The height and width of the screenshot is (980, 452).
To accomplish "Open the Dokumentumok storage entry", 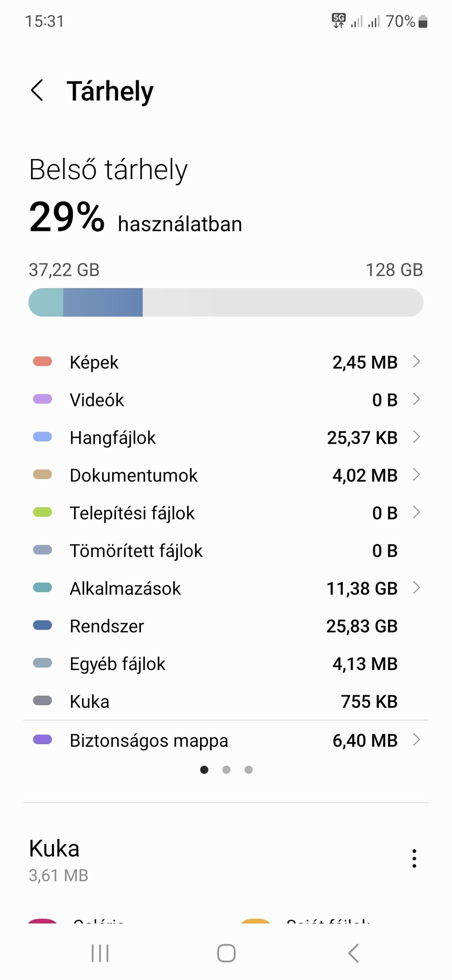I will click(x=226, y=475).
